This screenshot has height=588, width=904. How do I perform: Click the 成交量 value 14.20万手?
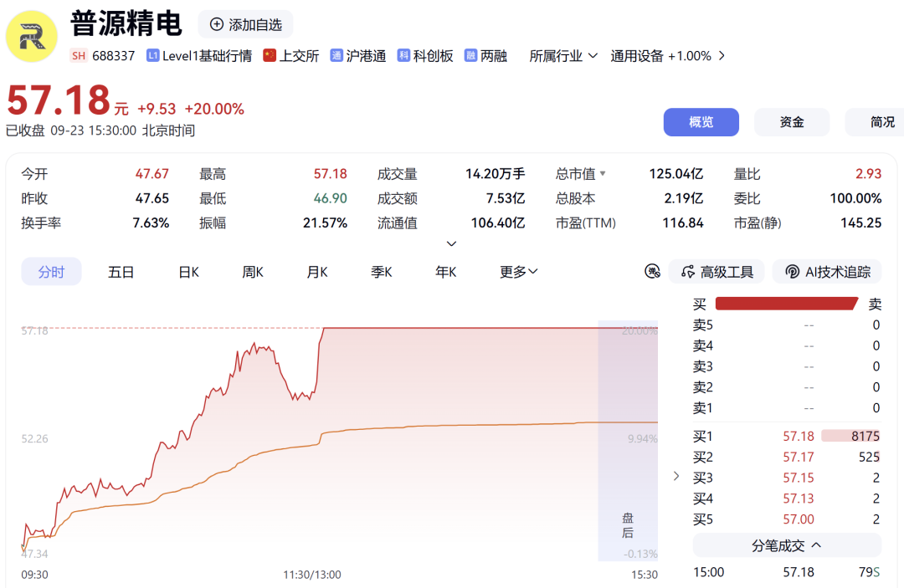click(496, 173)
